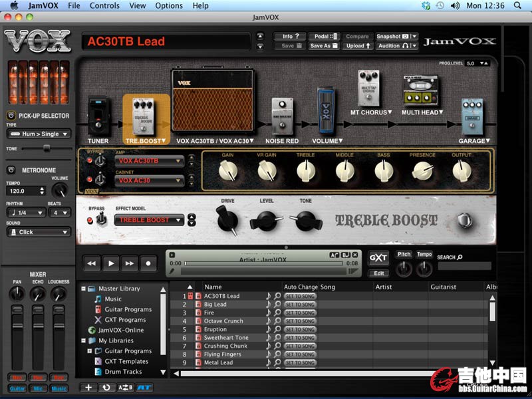Click the Edit button under GXT
This screenshot has height=399, width=532.
pos(378,273)
